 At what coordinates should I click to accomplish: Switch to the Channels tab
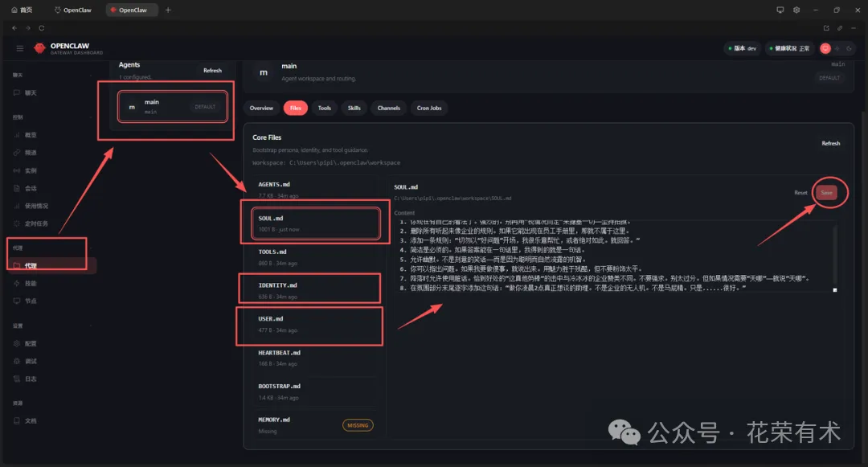point(389,108)
